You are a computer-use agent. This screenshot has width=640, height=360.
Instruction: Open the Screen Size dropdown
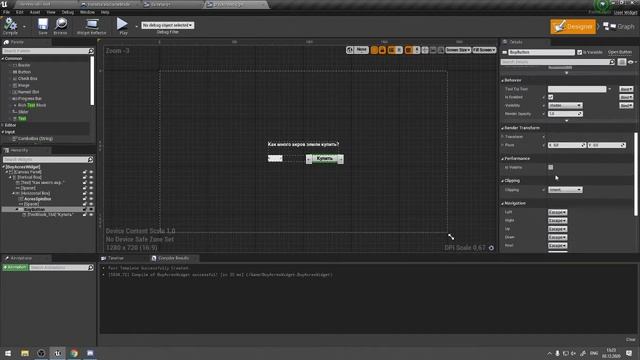pos(458,50)
